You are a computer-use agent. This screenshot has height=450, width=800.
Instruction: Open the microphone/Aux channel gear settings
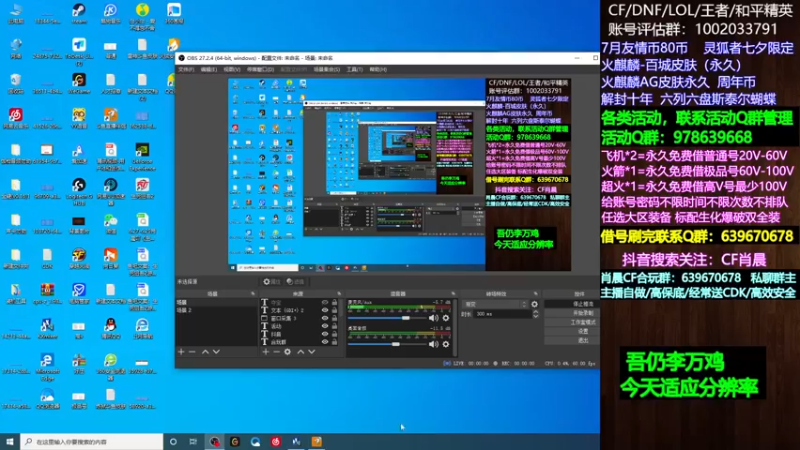(x=446, y=318)
